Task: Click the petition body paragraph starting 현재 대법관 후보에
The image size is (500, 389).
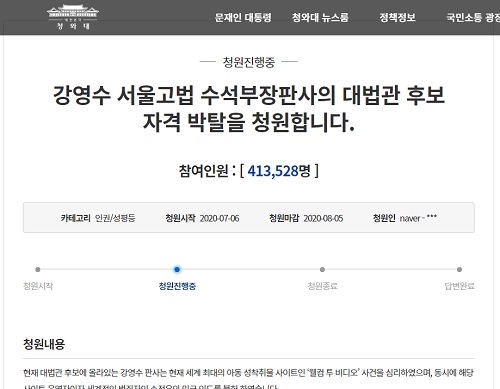Action: 249,380
